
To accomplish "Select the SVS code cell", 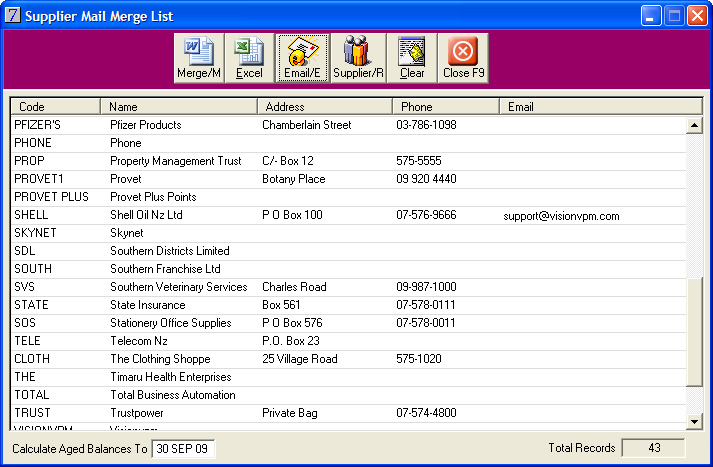I will [x=24, y=287].
